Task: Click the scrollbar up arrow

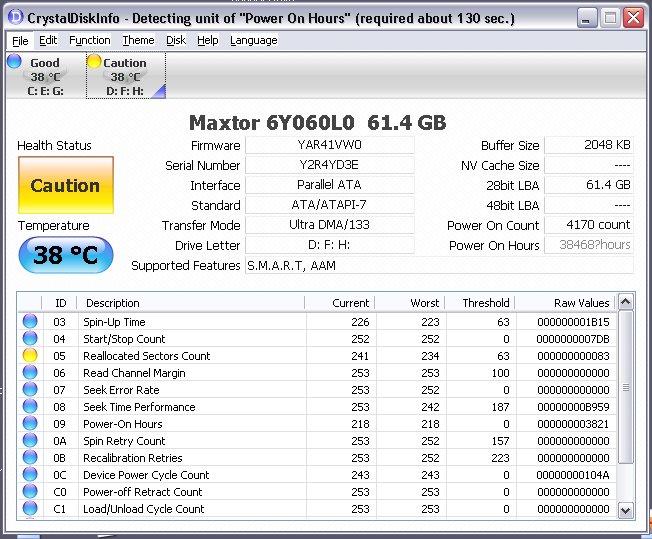Action: coord(625,302)
